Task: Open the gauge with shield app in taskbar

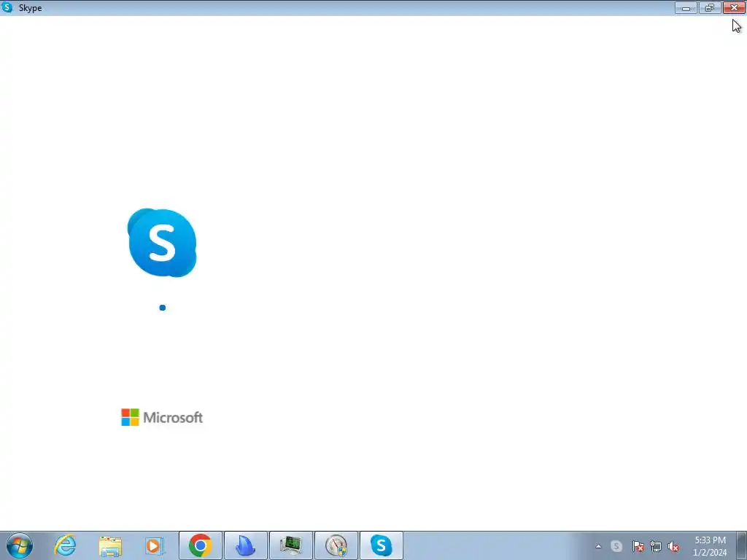Action: tap(336, 545)
